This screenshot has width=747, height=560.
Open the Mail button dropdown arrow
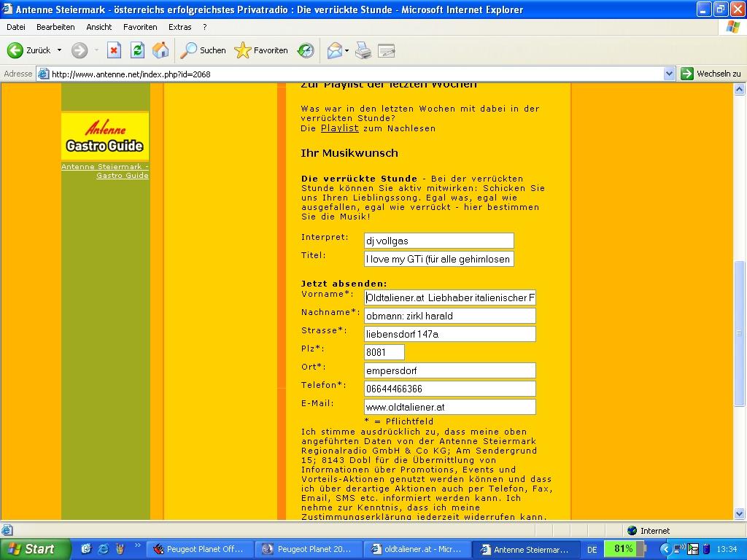click(x=347, y=50)
